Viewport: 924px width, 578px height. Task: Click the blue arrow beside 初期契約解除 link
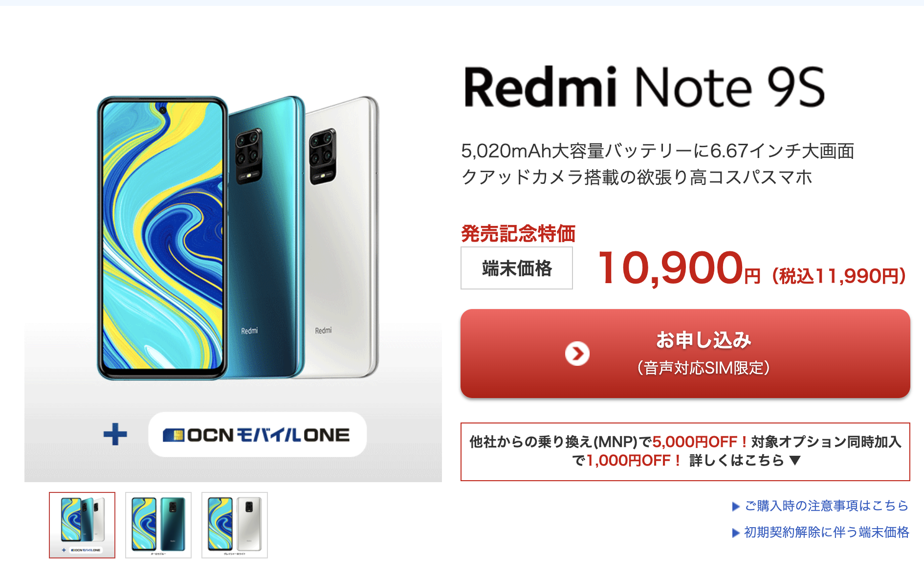(736, 533)
